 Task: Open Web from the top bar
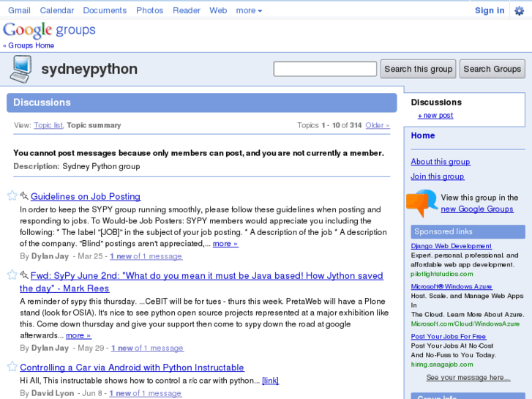[218, 10]
